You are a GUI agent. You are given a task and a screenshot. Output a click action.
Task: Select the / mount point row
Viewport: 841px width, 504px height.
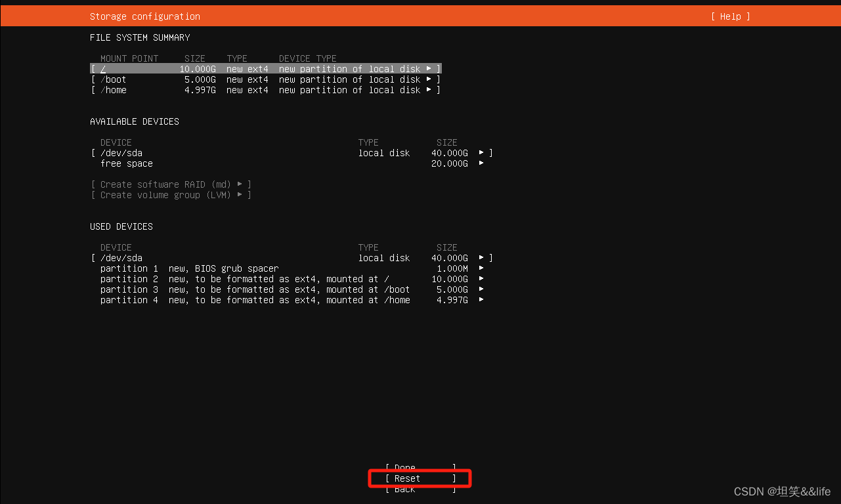coord(266,69)
